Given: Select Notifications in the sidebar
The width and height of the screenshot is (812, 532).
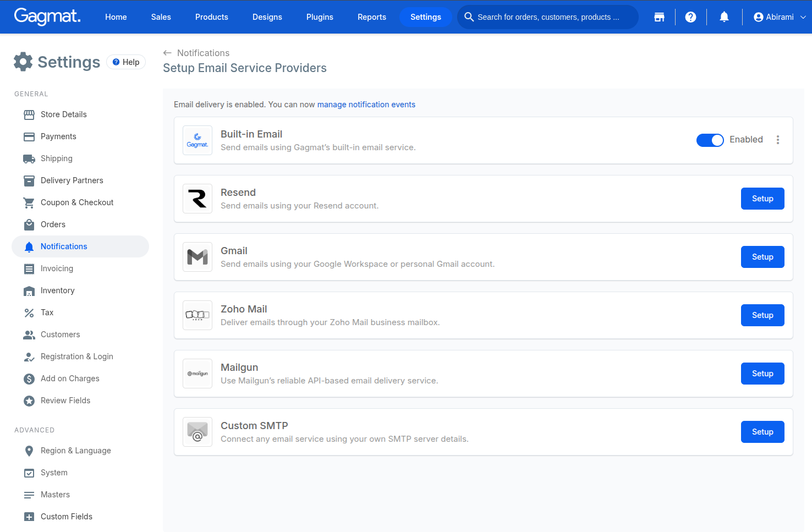Looking at the screenshot, I should 80,246.
